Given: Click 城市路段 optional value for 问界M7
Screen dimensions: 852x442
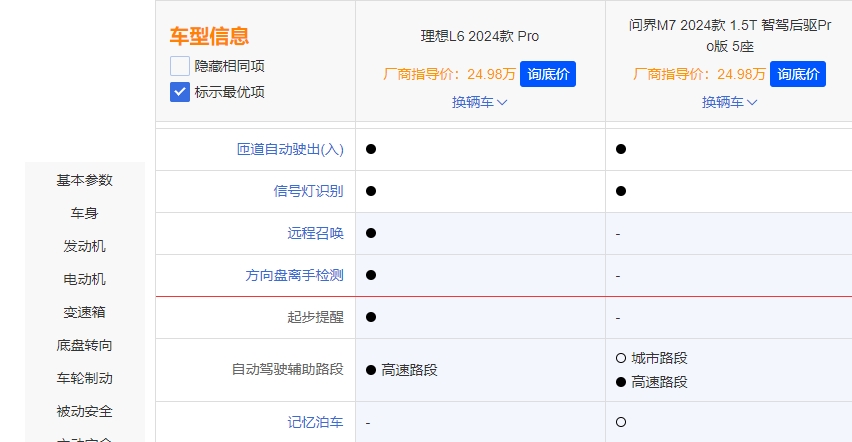Looking at the screenshot, I should tap(659, 358).
